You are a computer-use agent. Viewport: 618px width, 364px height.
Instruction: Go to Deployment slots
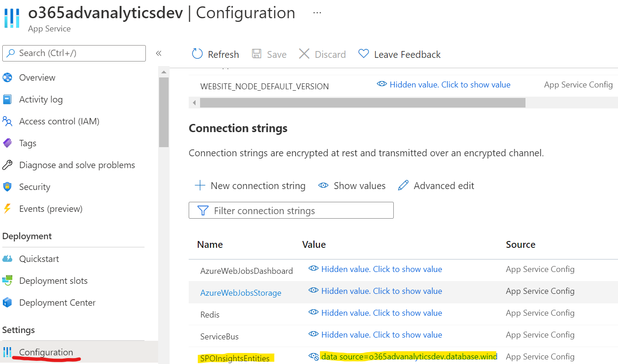click(x=53, y=281)
